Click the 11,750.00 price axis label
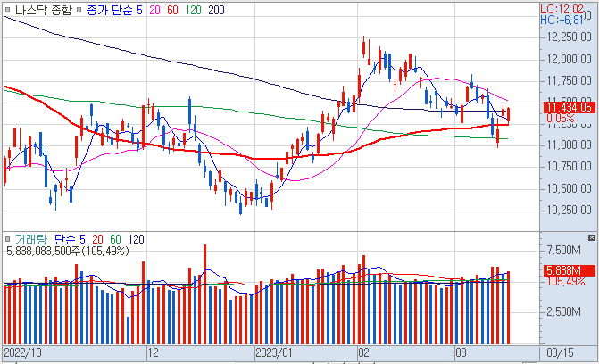599x364 pixels. click(x=570, y=80)
